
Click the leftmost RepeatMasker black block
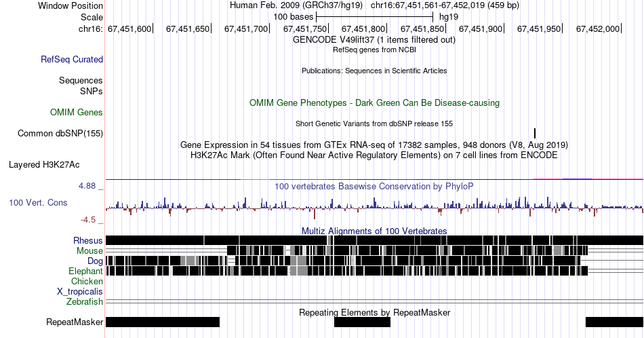[x=163, y=322]
